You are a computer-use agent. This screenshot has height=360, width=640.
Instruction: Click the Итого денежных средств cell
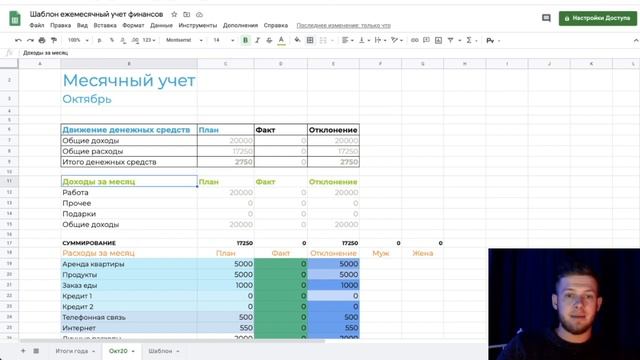[129, 162]
